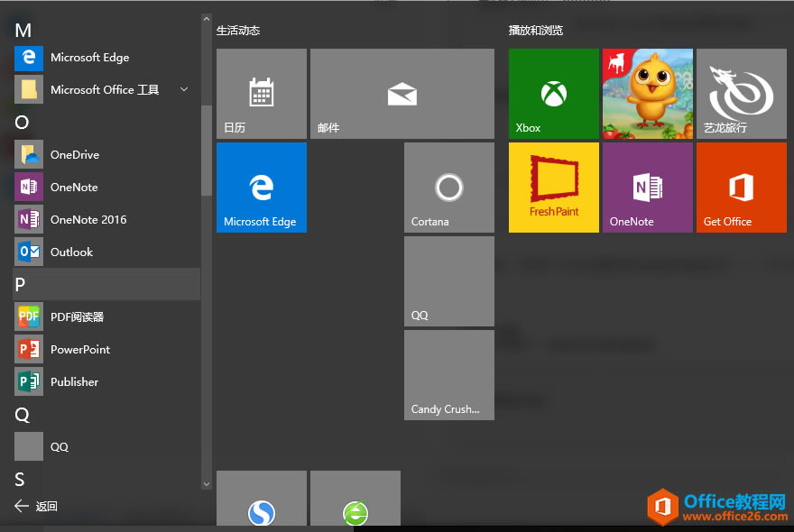Open OneDrive from the apps list
The image size is (794, 532).
click(74, 154)
